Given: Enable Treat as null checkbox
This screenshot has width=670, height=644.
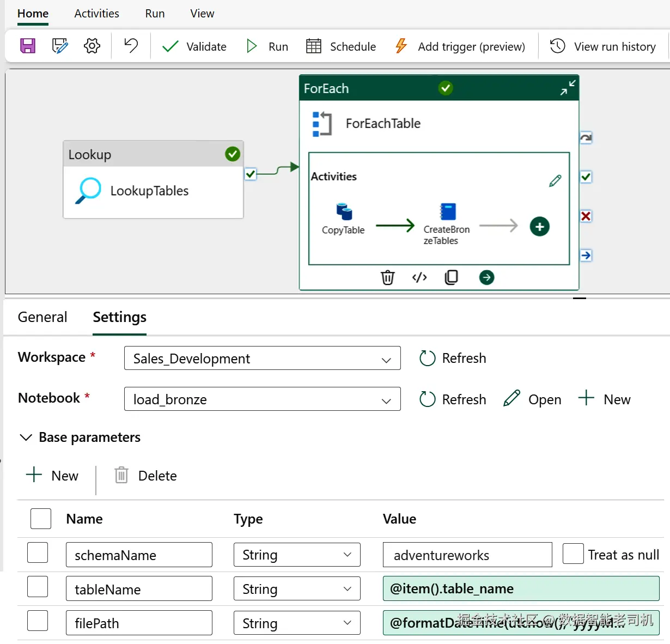Looking at the screenshot, I should point(573,554).
